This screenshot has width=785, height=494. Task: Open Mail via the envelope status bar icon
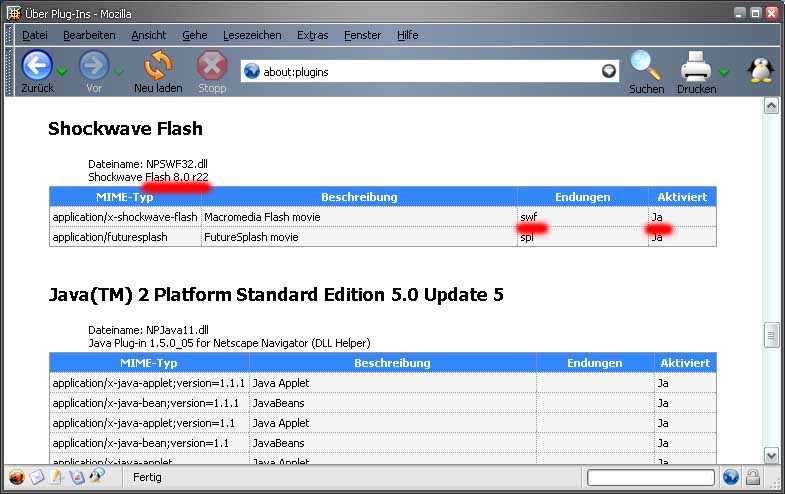tap(37, 476)
